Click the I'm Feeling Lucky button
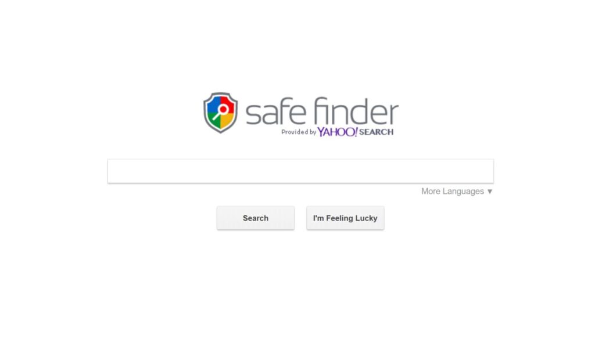Viewport: 595px width, 364px height. click(x=345, y=218)
